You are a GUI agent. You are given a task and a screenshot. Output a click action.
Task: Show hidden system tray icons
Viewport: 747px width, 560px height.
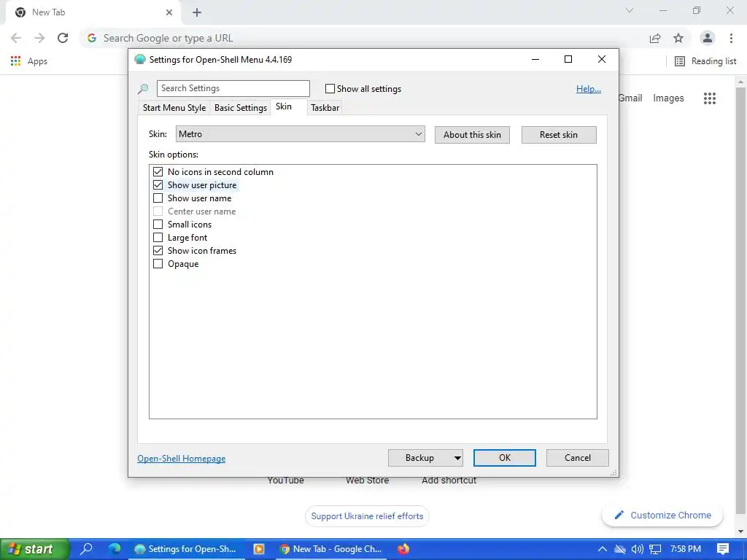click(x=602, y=549)
